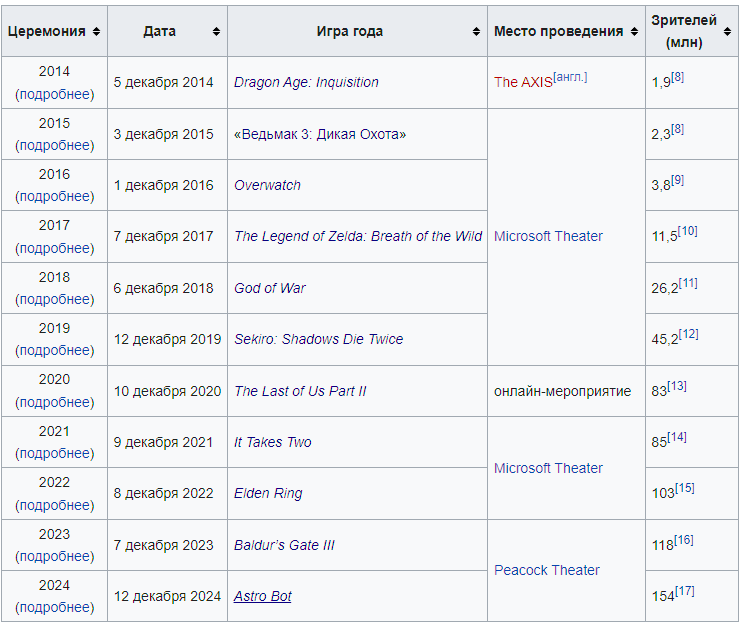Open Elden Ring game link
This screenshot has height=624, width=748.
tap(268, 494)
